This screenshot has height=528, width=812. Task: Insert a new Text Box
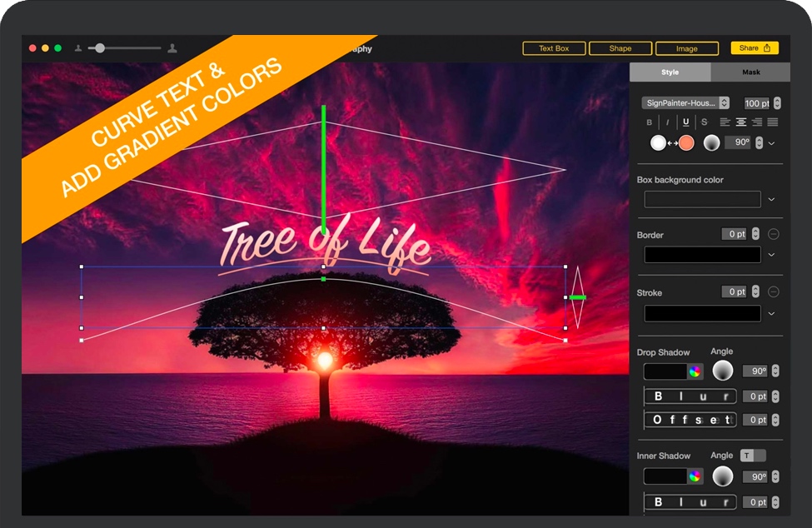pos(554,48)
